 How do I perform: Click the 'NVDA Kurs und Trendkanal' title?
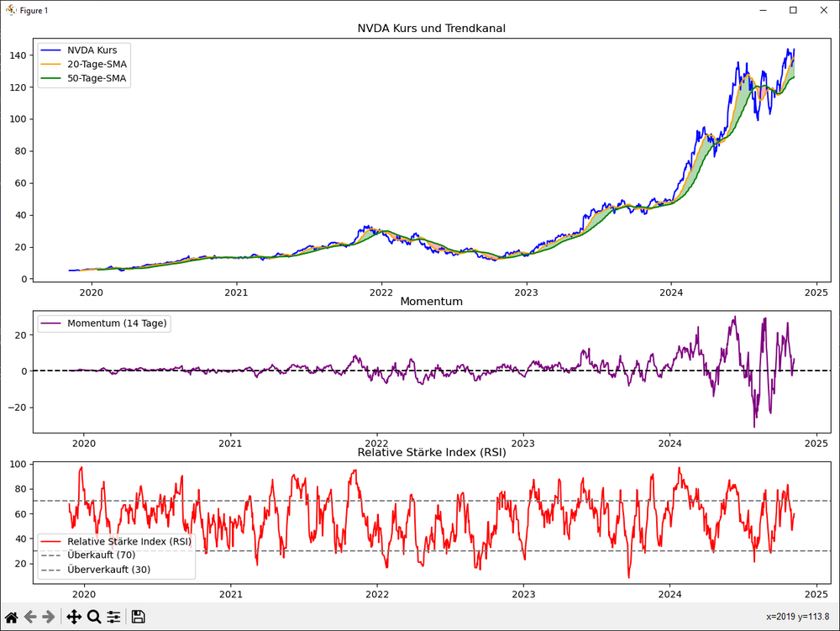431,29
